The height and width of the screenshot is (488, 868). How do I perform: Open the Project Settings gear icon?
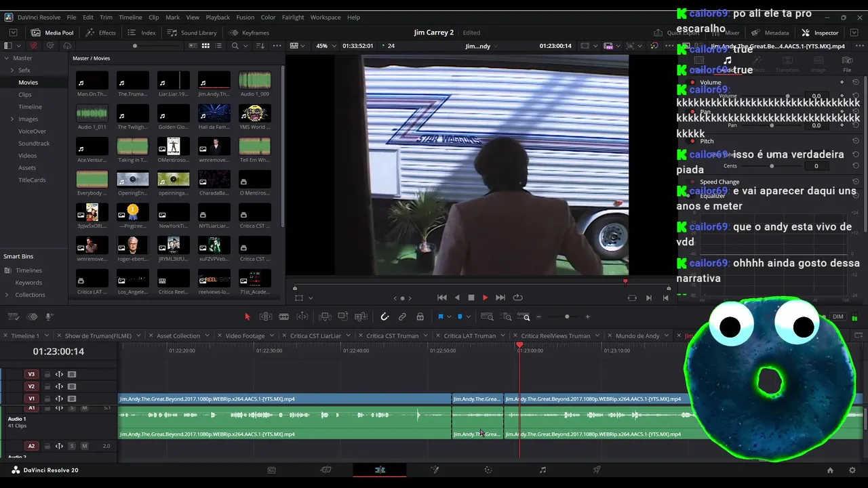[852, 470]
